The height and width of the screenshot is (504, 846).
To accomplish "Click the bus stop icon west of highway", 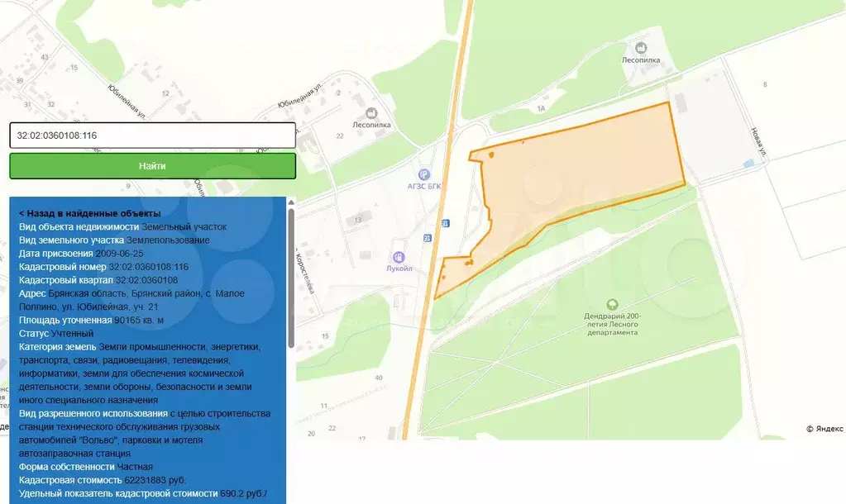I will tap(428, 238).
